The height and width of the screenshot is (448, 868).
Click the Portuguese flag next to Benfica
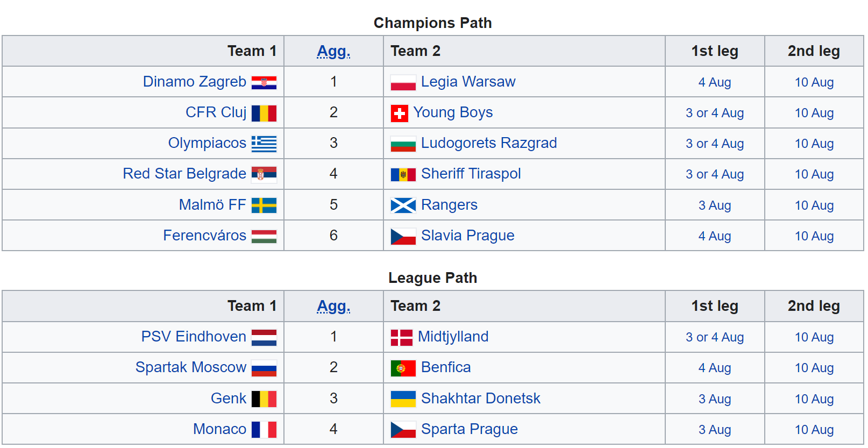tap(403, 368)
